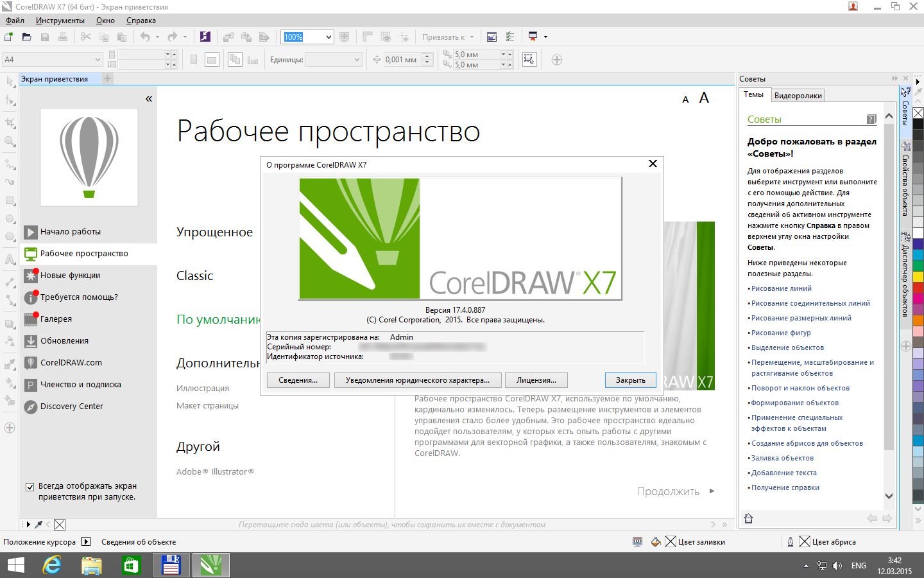Click the no-color X swatch atop palette
Image resolution: width=924 pixels, height=578 pixels.
918,113
